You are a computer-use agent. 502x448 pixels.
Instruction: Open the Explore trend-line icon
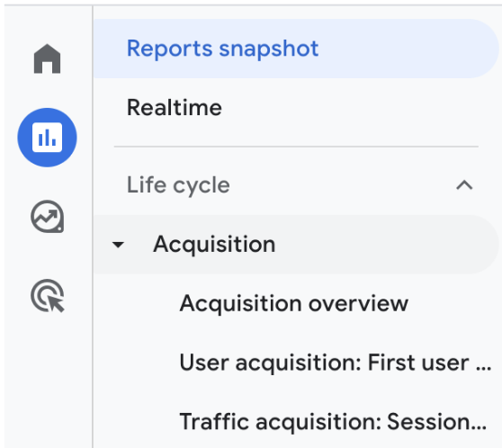pyautogui.click(x=48, y=217)
